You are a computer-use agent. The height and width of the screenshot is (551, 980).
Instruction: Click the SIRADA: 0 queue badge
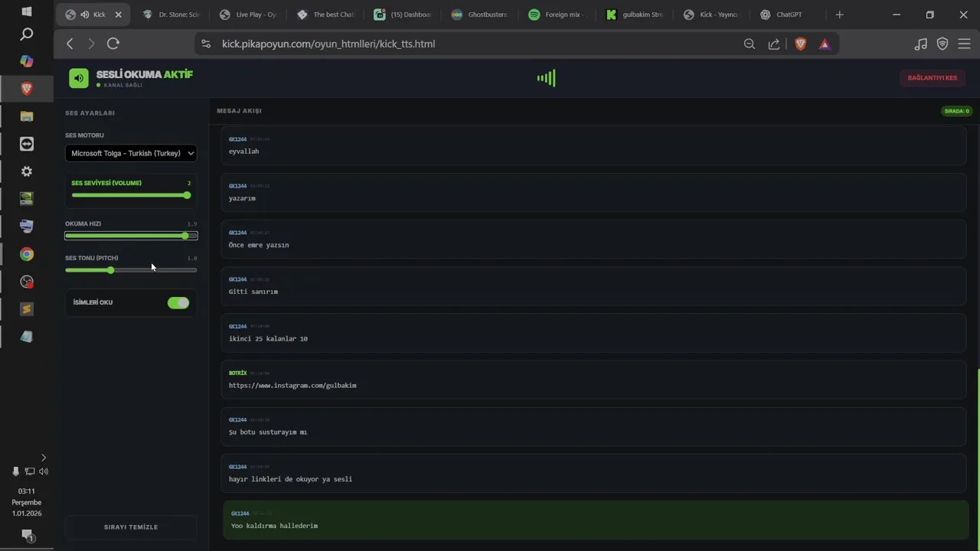(957, 111)
